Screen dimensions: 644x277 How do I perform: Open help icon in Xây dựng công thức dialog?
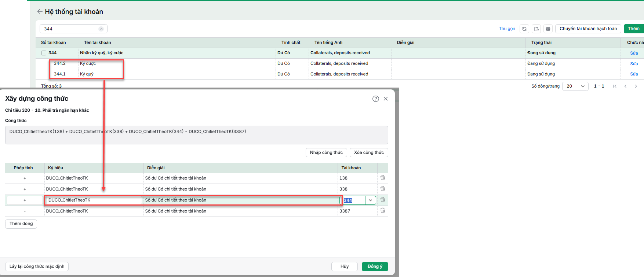pyautogui.click(x=376, y=99)
